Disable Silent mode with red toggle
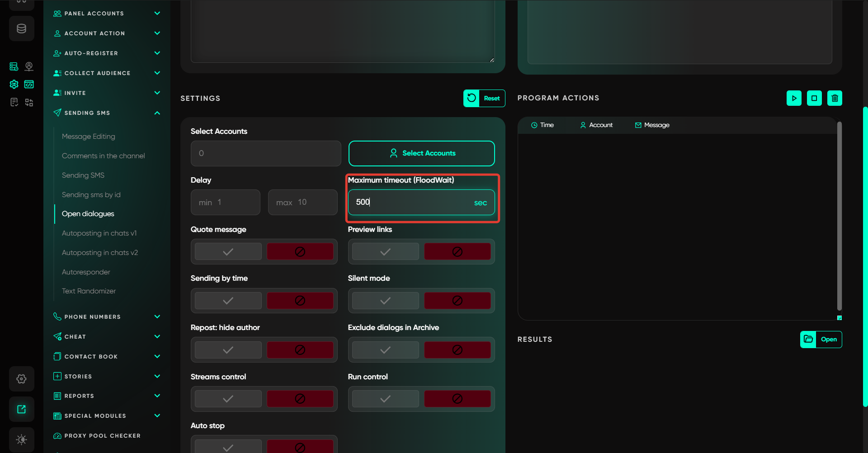Screen dimensions: 868x453 [457, 301]
